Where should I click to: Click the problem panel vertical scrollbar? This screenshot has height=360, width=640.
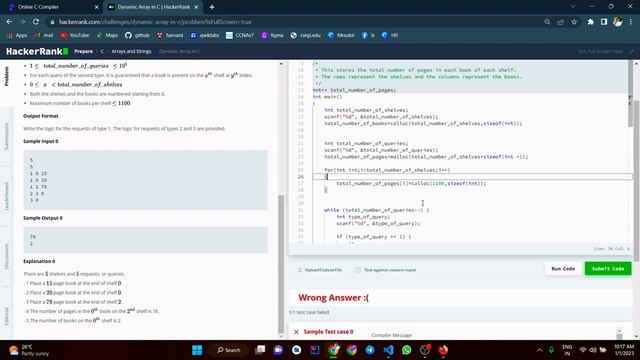tap(281, 264)
